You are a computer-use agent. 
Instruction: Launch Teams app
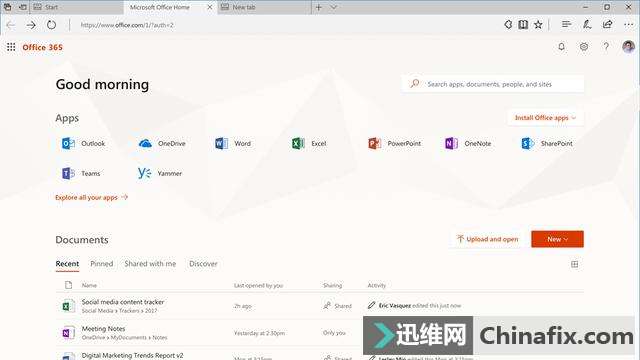(x=81, y=173)
